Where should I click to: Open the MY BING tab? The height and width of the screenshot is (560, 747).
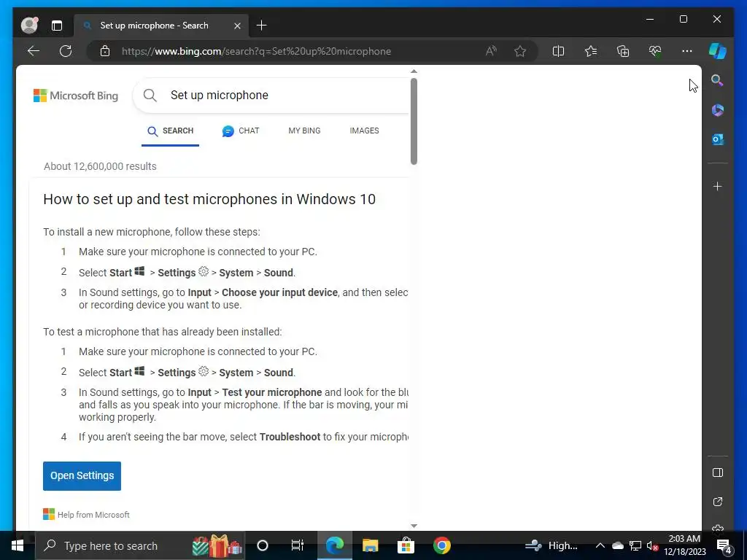[304, 131]
